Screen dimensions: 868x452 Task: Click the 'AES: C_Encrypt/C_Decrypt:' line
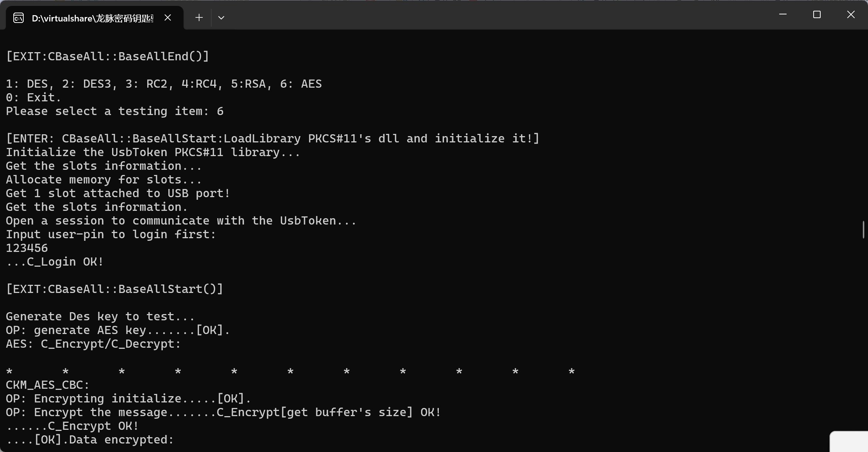coord(93,344)
